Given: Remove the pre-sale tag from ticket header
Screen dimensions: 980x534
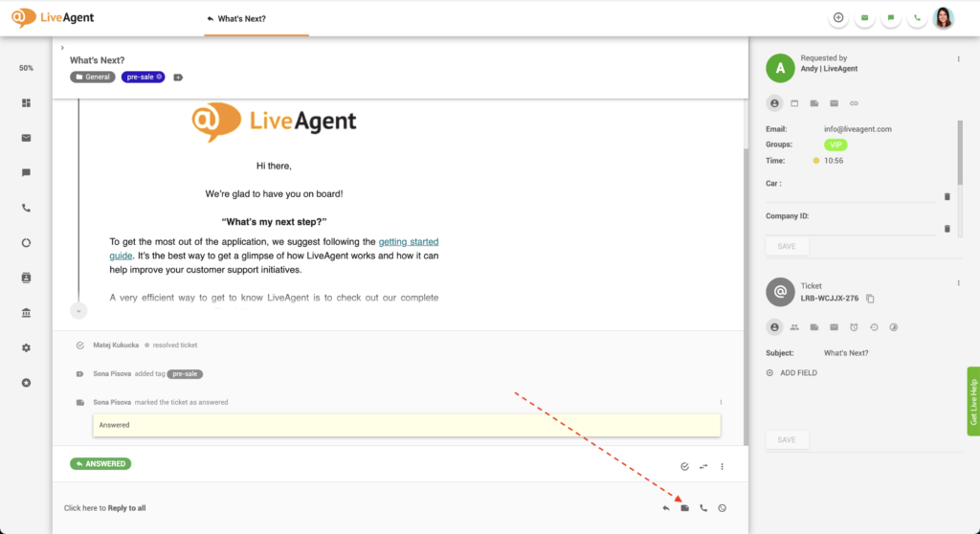Looking at the screenshot, I should 160,77.
